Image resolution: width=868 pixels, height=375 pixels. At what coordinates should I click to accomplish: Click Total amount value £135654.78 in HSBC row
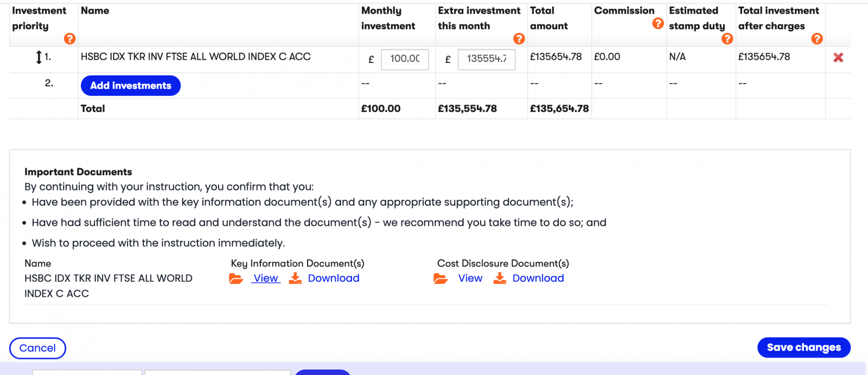(x=556, y=56)
